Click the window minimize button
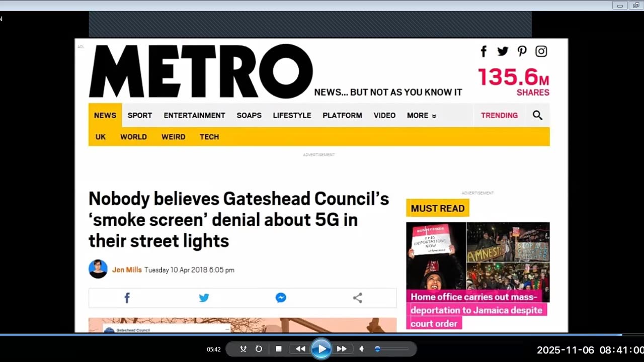 [x=620, y=5]
